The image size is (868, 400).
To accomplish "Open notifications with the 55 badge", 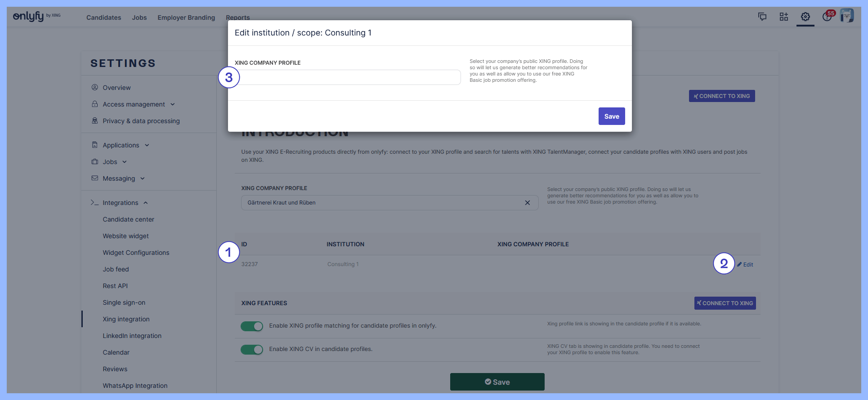I will 827,17.
